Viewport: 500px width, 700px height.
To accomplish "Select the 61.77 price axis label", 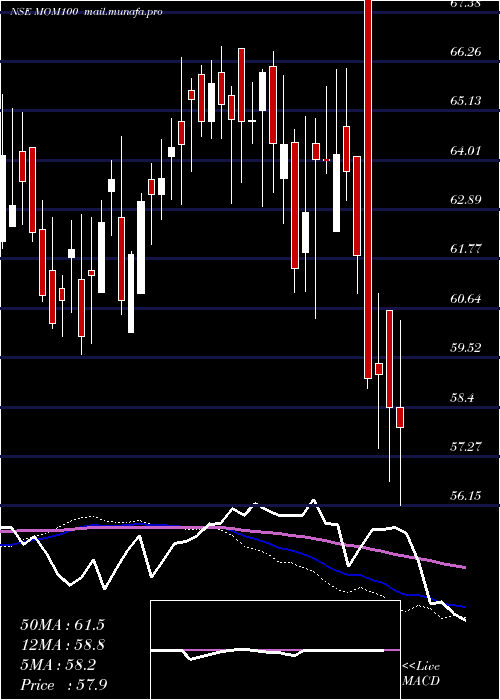I will click(x=466, y=249).
